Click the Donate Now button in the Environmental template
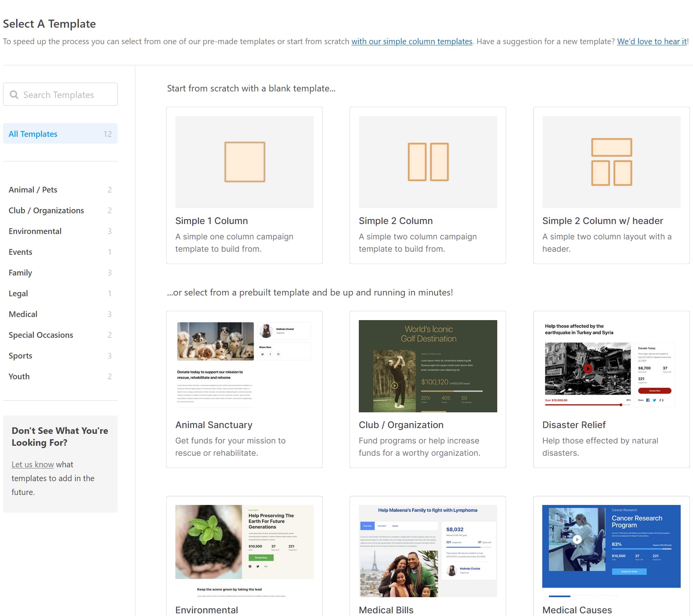This screenshot has height=616, width=693. 261,557
